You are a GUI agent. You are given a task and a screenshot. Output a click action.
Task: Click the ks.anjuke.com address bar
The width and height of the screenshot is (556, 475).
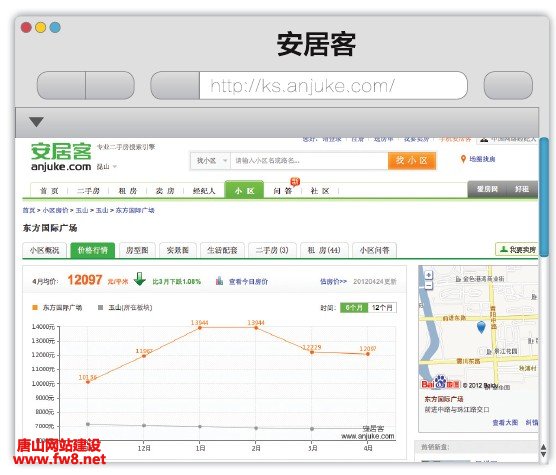(333, 85)
